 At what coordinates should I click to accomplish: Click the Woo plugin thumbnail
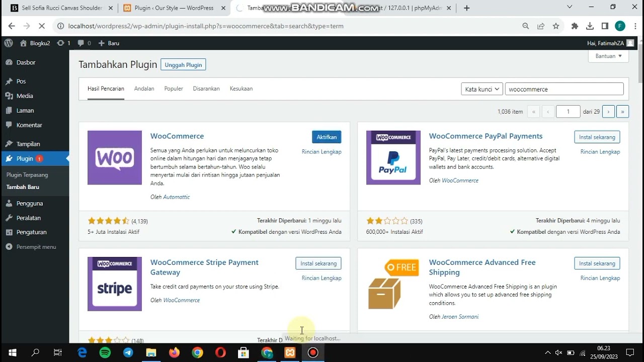click(115, 158)
